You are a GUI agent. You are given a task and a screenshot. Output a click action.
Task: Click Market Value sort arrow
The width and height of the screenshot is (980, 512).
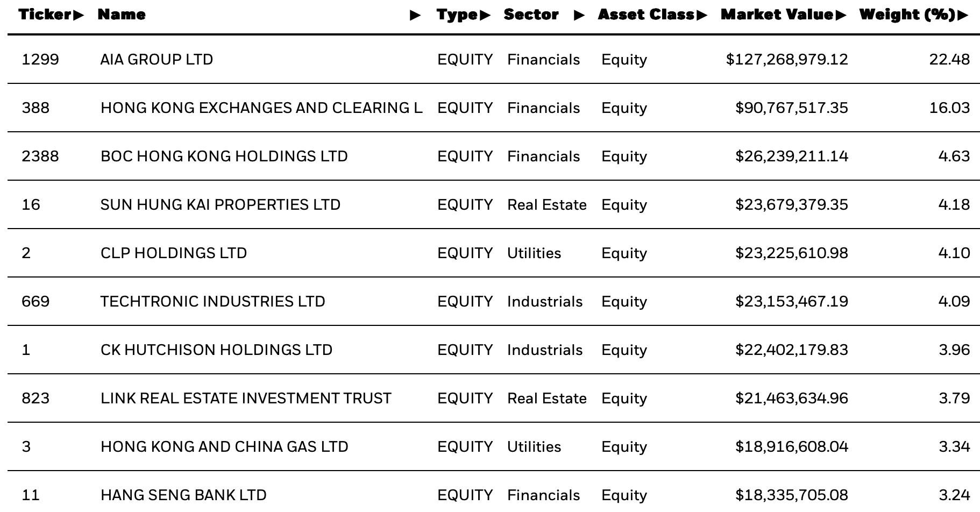click(x=841, y=15)
